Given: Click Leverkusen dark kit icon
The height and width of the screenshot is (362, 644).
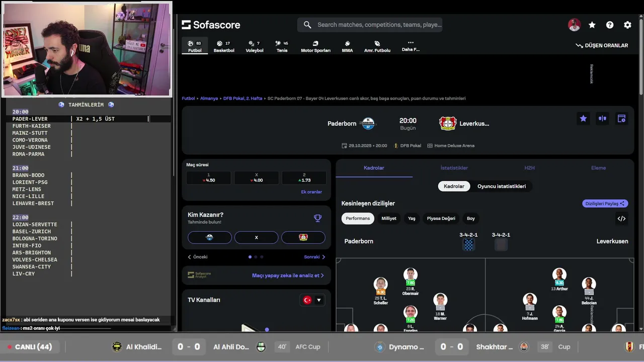Looking at the screenshot, I should [x=501, y=245].
